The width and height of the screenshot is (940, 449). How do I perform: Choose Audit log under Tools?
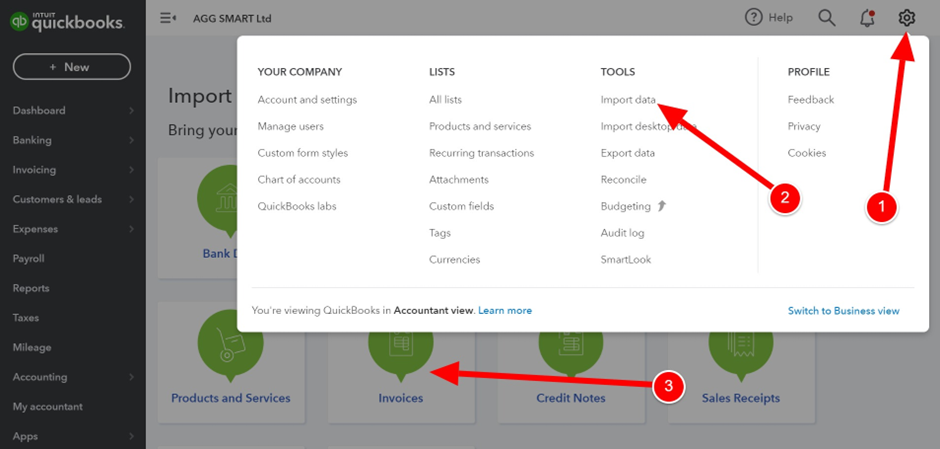coord(622,233)
